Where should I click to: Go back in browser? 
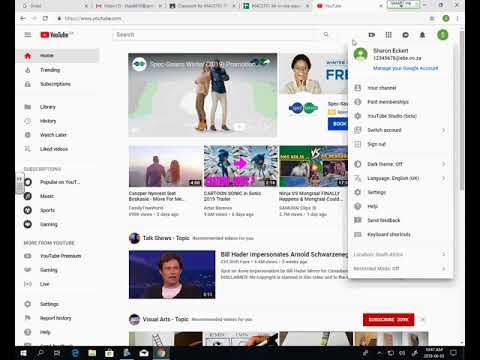pos(23,18)
